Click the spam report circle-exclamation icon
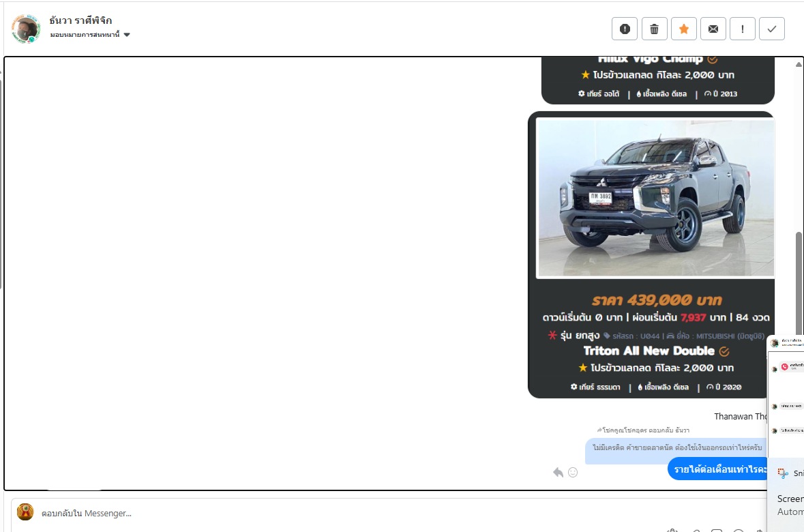804x532 pixels. click(625, 29)
